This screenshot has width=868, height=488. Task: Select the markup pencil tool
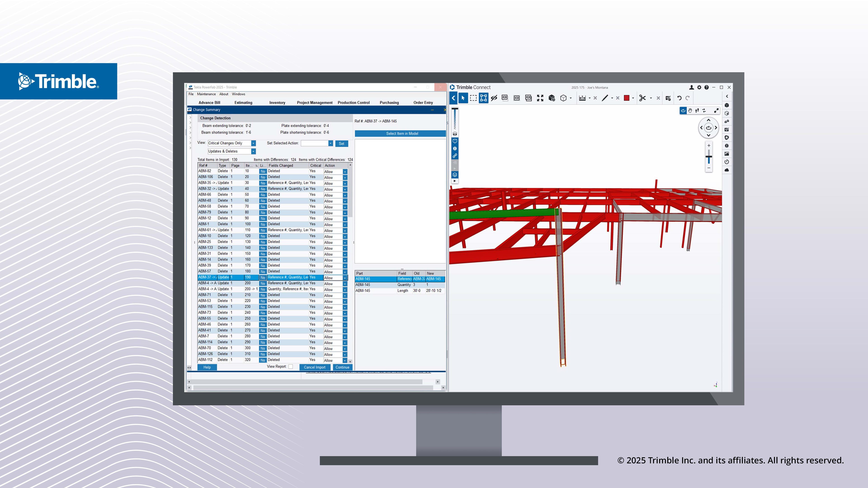coord(605,98)
